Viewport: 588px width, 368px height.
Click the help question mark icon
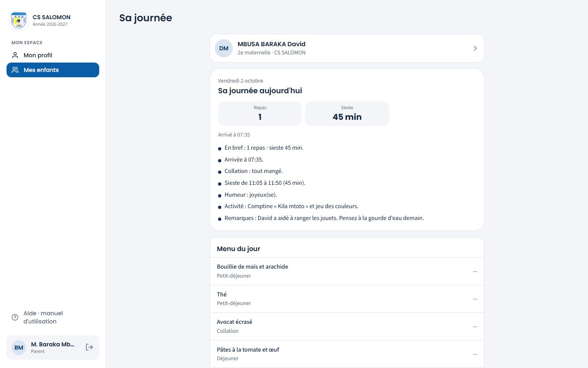15,317
